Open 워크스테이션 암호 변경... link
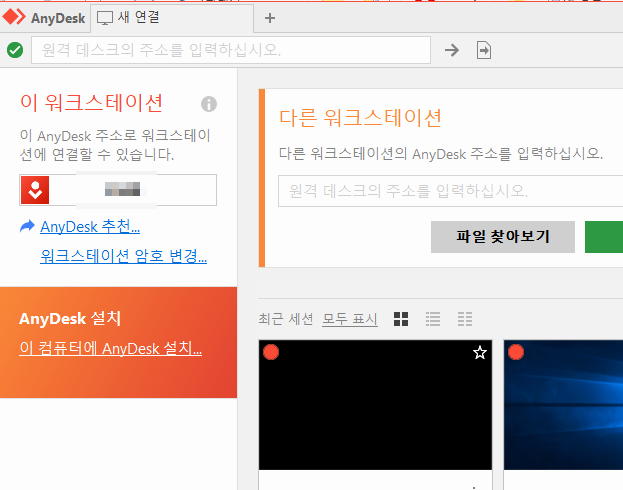The height and width of the screenshot is (490, 623). [x=124, y=256]
